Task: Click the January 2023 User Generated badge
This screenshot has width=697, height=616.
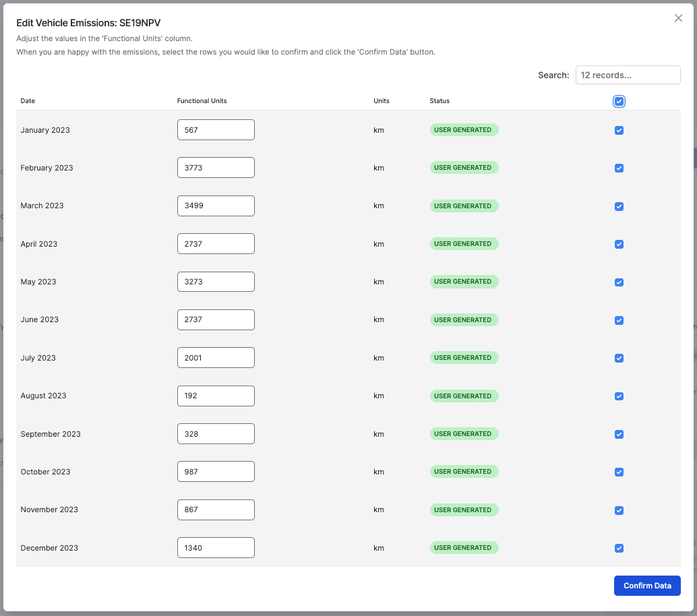Action: coord(464,130)
